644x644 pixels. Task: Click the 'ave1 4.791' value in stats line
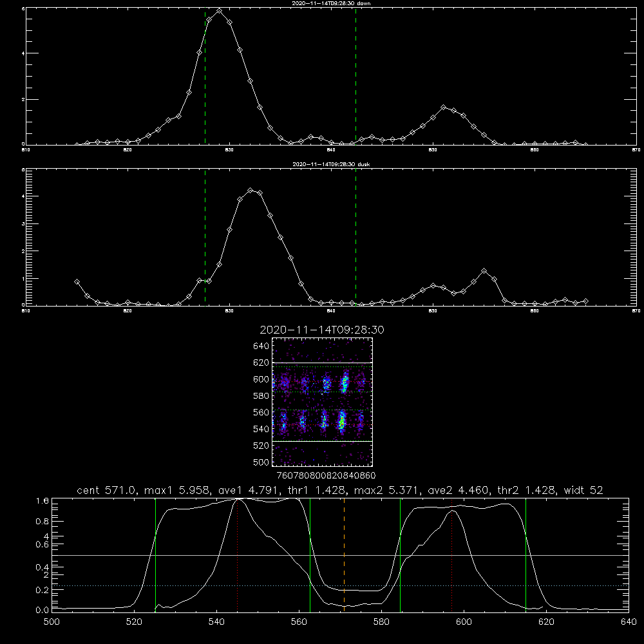click(x=251, y=490)
